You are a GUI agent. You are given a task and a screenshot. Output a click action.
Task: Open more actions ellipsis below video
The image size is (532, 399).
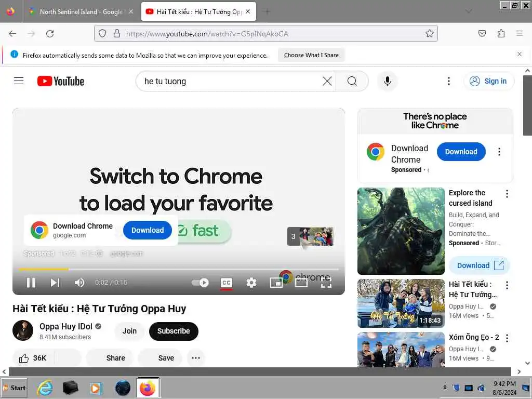tap(196, 358)
